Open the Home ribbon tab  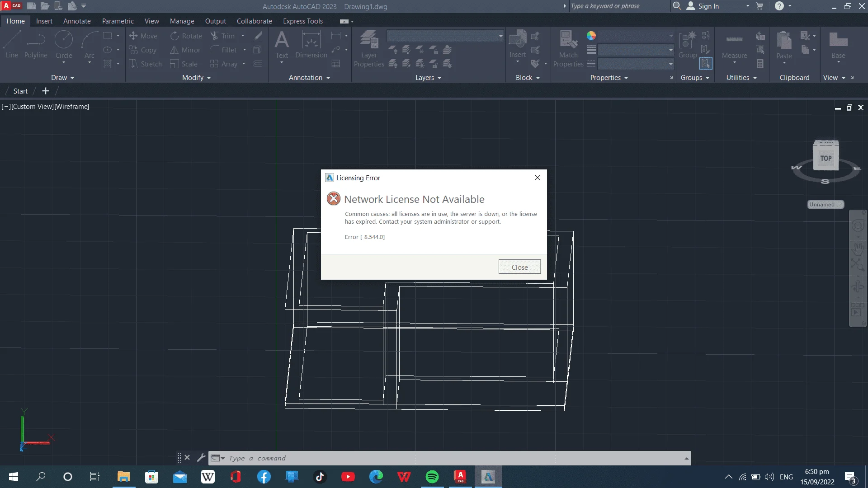coord(15,21)
